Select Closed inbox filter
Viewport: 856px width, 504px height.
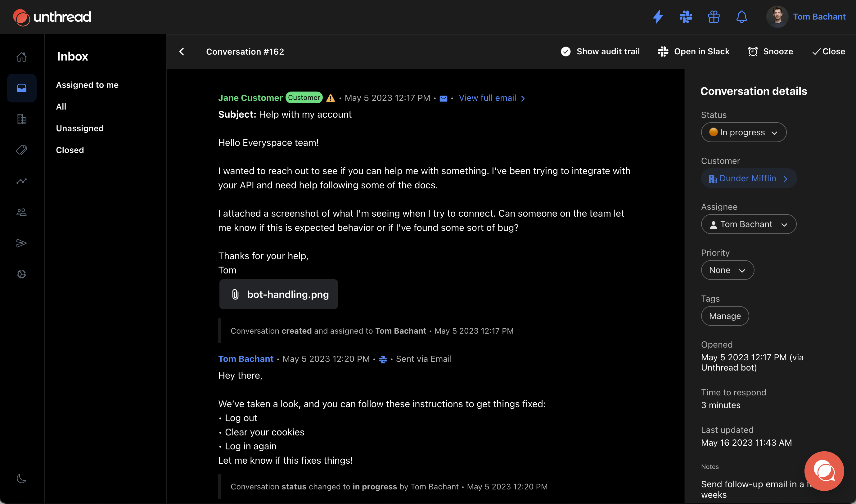pyautogui.click(x=70, y=150)
